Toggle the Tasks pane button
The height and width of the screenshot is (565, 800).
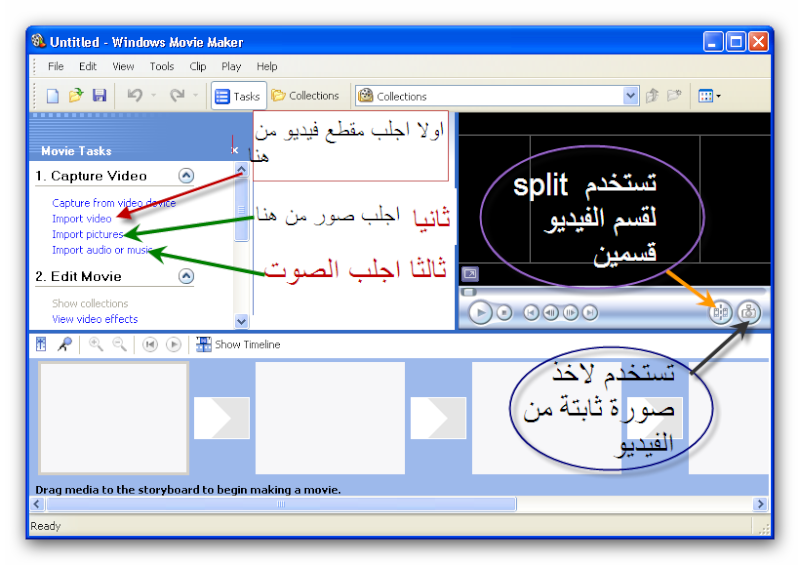[x=238, y=96]
